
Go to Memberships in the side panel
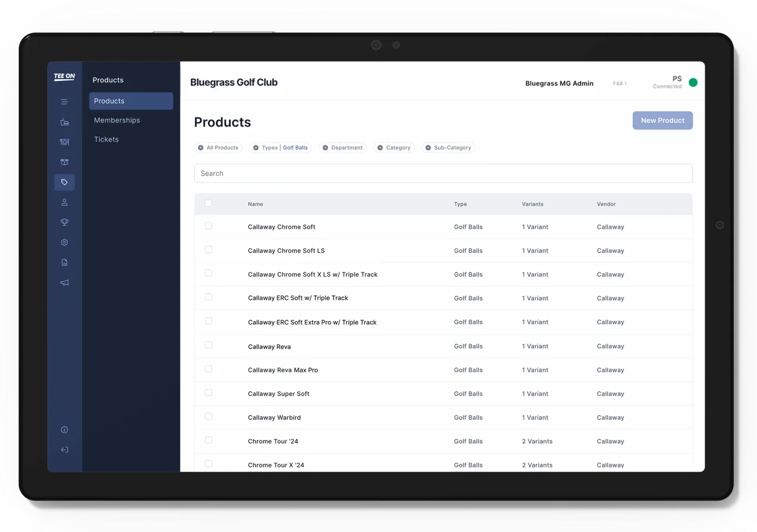117,120
